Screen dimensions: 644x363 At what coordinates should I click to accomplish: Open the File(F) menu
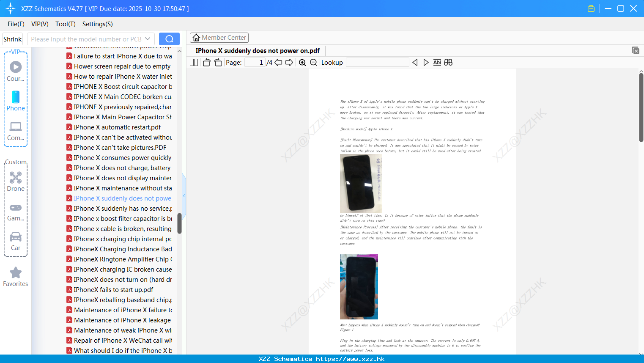(x=16, y=24)
